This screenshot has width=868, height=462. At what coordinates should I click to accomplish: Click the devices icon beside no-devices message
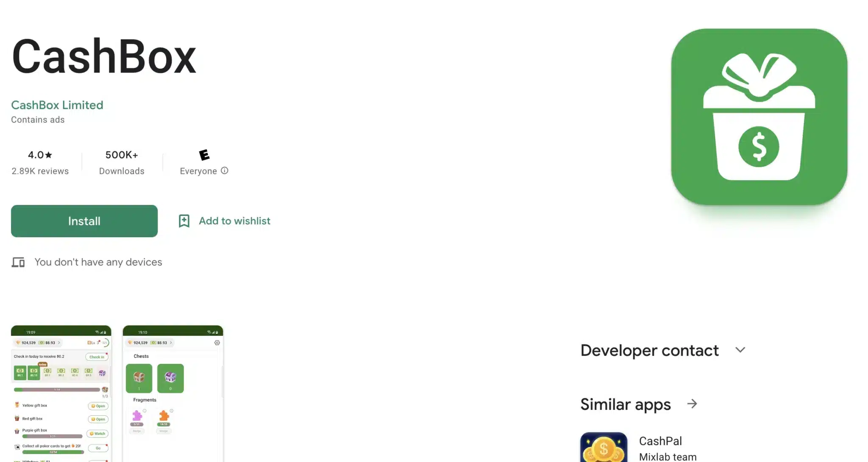18,262
